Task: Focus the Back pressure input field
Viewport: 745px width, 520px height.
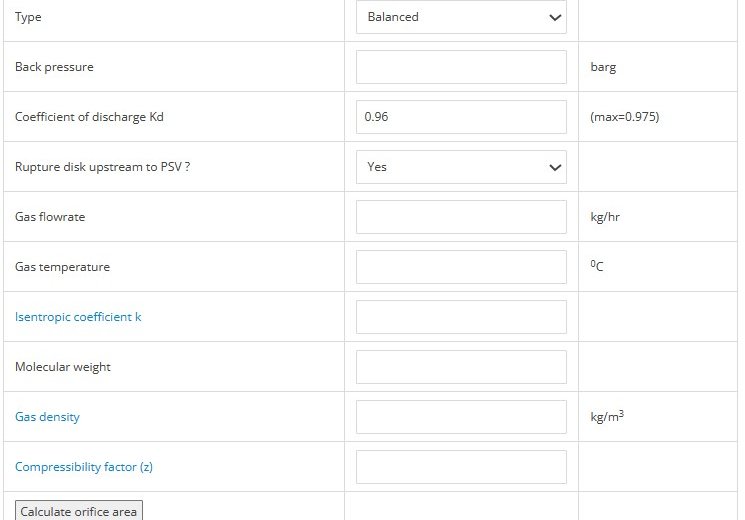Action: (x=461, y=67)
